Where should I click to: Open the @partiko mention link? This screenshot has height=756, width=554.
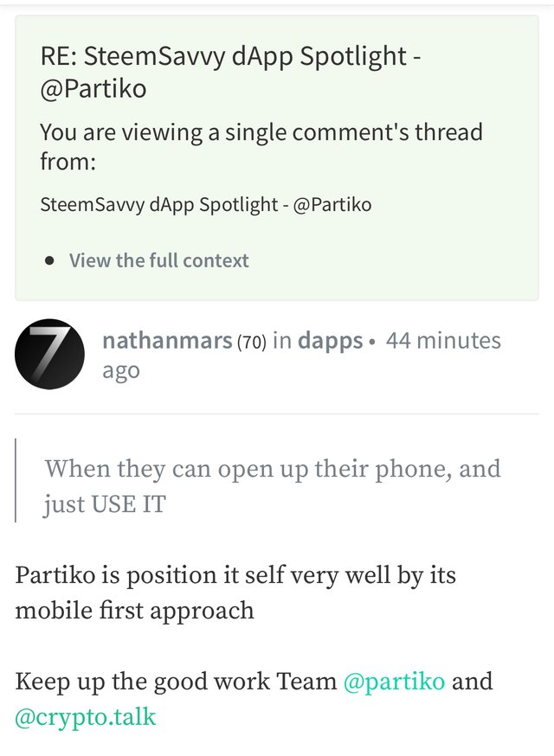[x=394, y=682]
